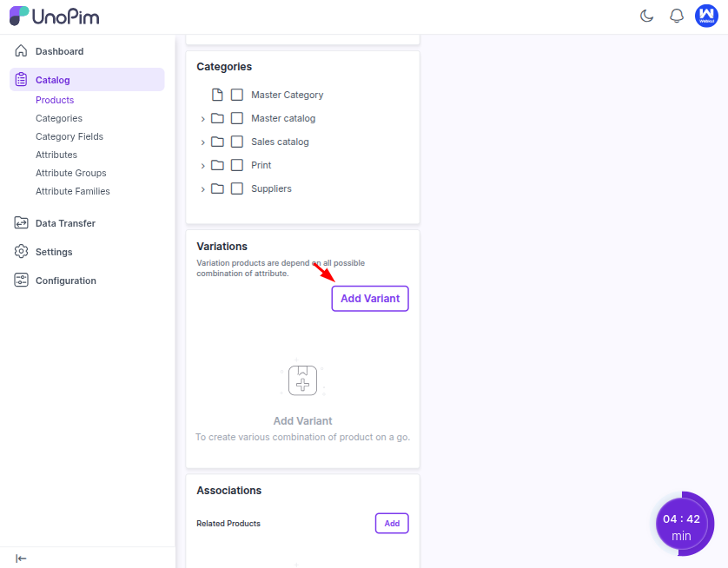This screenshot has height=568, width=728.
Task: Click the Add Variant button
Action: pyautogui.click(x=370, y=299)
